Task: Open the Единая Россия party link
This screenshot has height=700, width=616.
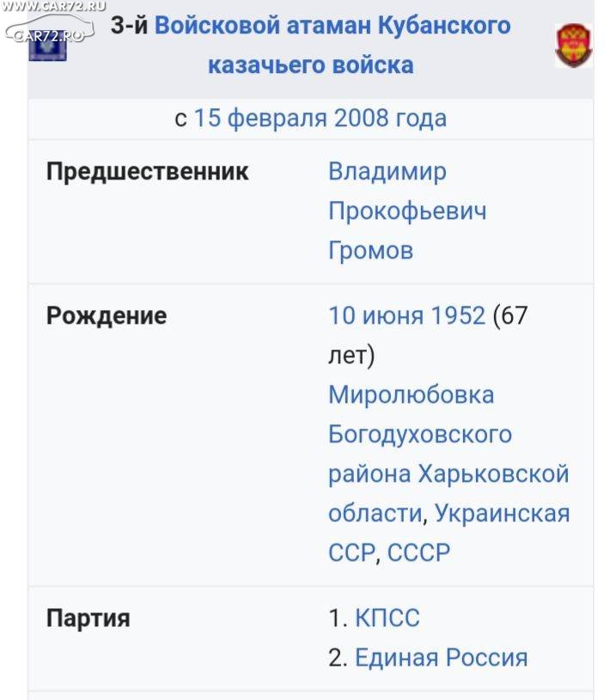Action: pos(442,658)
